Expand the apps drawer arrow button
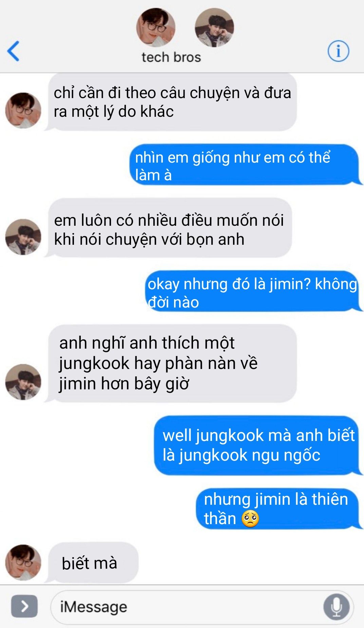This screenshot has height=628, width=364. 24,606
